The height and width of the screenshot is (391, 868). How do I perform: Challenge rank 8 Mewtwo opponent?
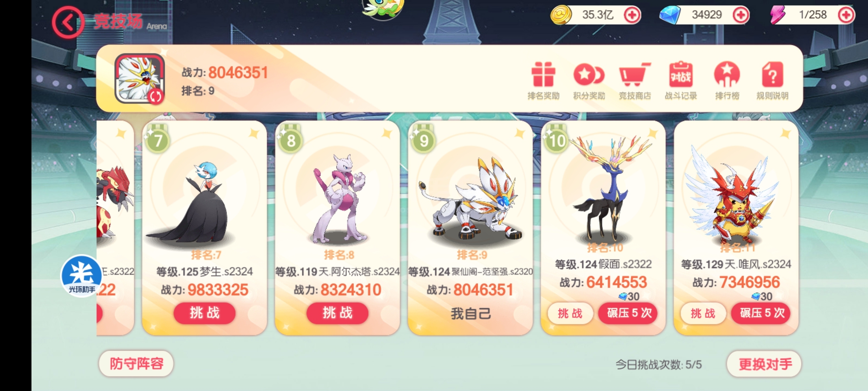tap(337, 313)
